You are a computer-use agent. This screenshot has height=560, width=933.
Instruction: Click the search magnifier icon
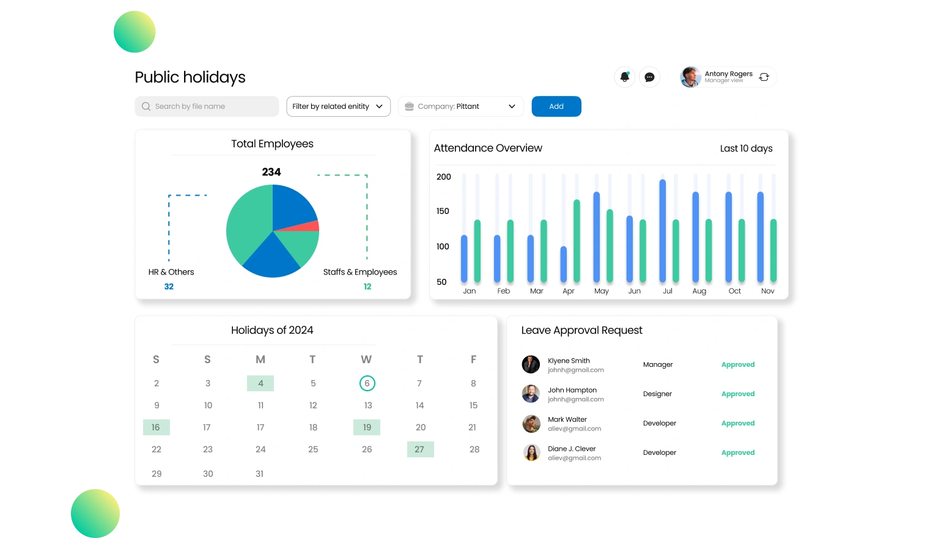tap(146, 106)
